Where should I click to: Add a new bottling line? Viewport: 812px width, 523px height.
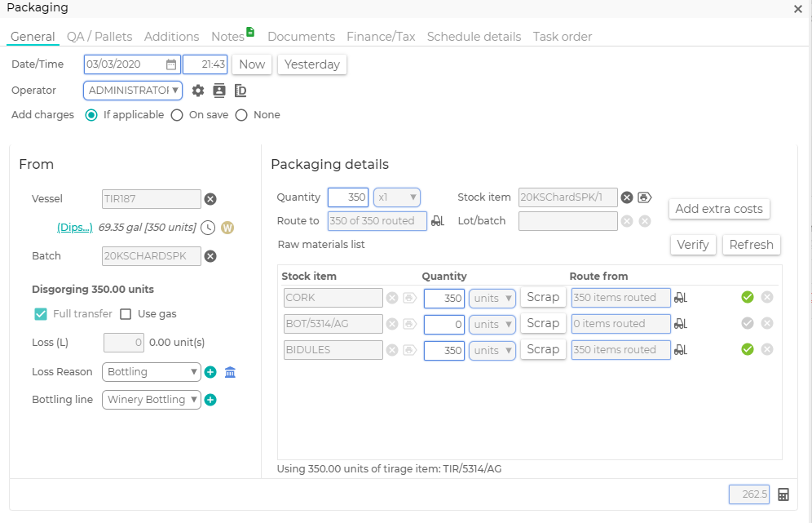[x=210, y=400]
